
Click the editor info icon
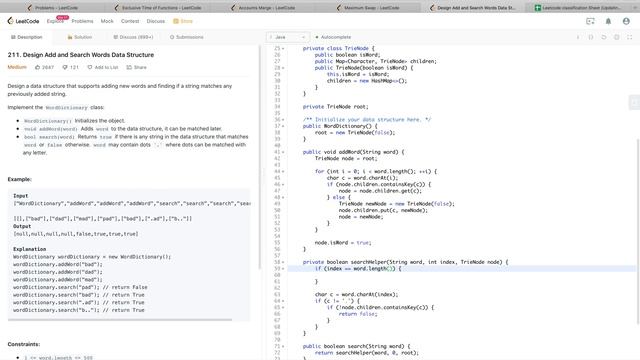(578, 37)
